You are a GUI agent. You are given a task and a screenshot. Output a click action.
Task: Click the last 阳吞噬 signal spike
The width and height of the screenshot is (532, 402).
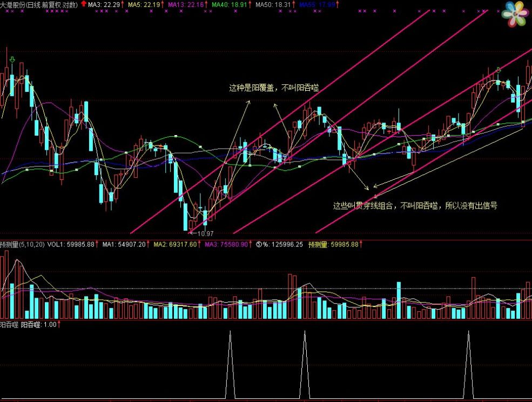point(469,364)
